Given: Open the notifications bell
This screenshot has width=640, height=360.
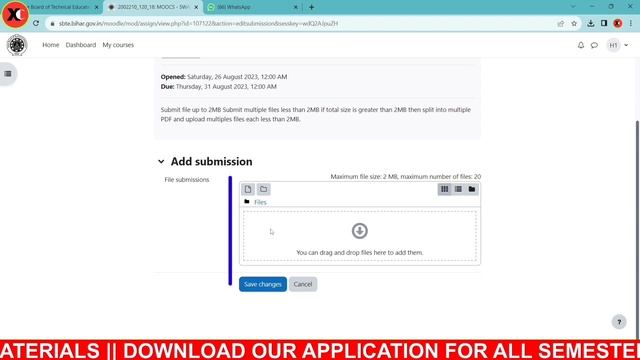Looking at the screenshot, I should point(581,45).
